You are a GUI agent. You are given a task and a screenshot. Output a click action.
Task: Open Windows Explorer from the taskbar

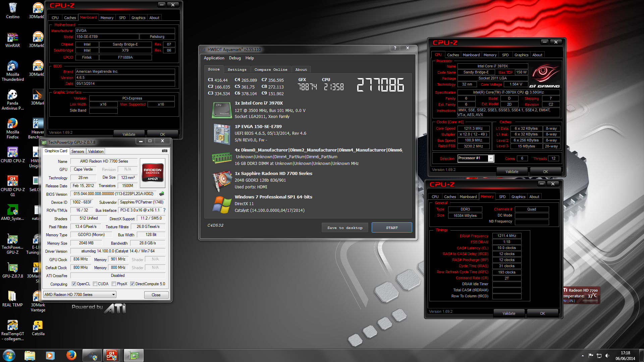pyautogui.click(x=30, y=355)
